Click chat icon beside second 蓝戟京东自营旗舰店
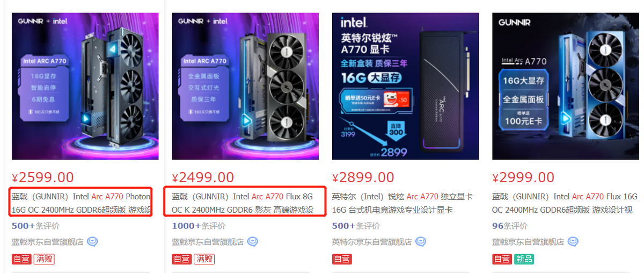This screenshot has height=273, width=644. click(252, 242)
